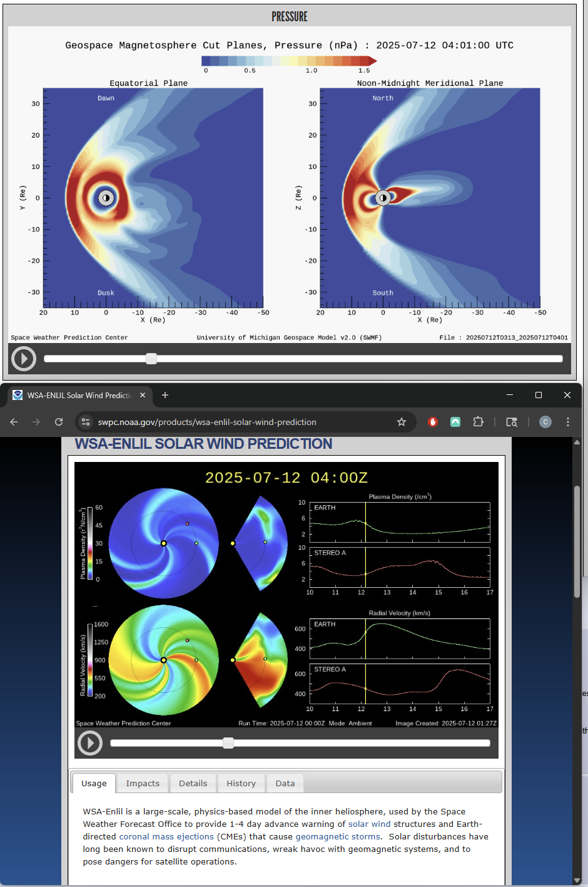Switch to the Impacts tab
588x887 pixels.
coord(143,783)
